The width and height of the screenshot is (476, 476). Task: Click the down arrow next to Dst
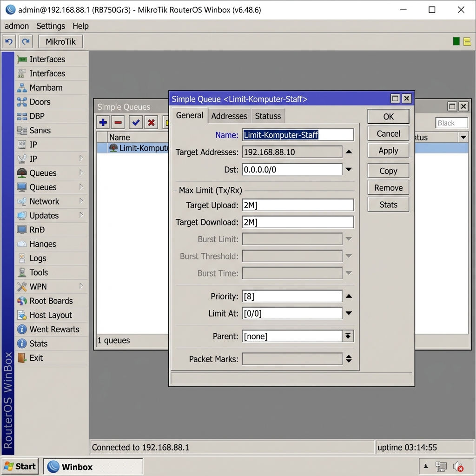[349, 169]
